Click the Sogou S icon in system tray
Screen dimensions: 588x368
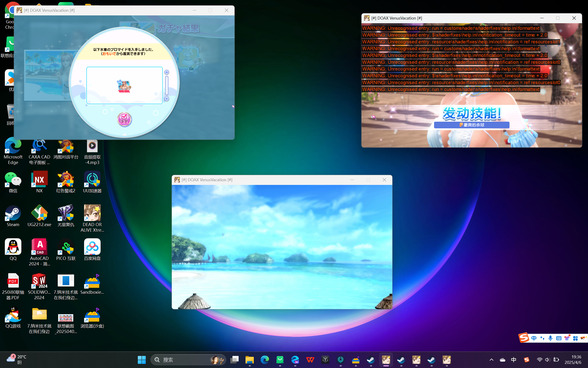526,360
